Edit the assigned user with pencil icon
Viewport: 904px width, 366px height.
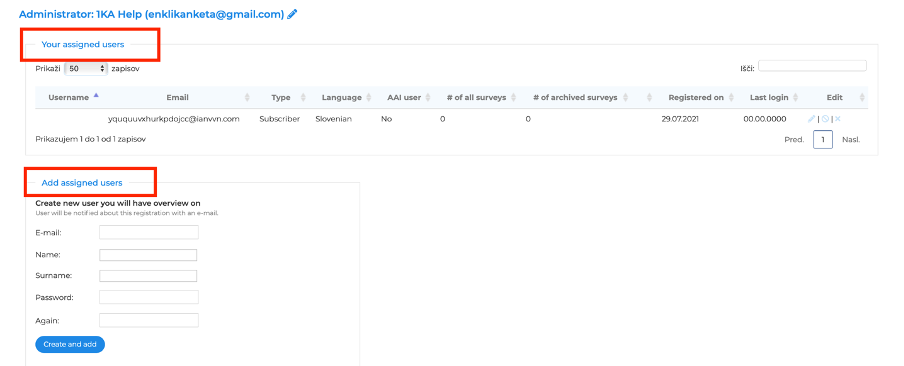coord(812,119)
